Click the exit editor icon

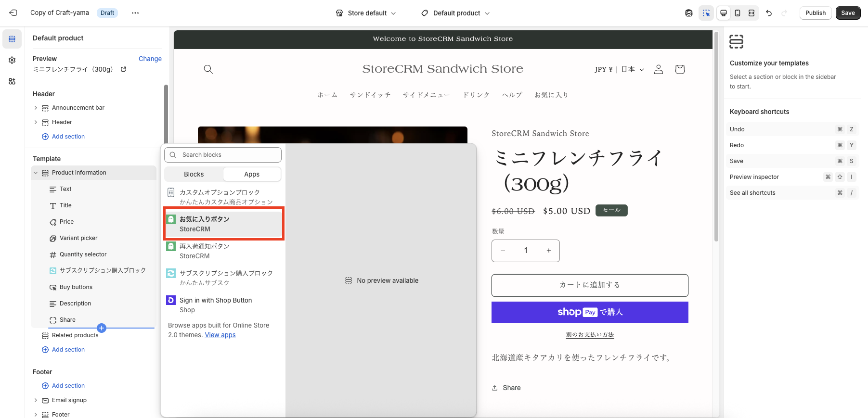[x=13, y=13]
